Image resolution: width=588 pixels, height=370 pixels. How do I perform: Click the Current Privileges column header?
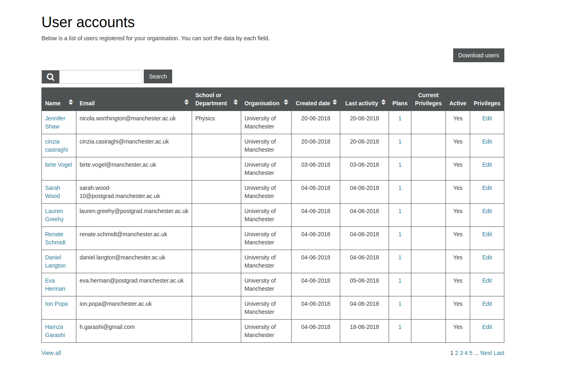coord(428,99)
